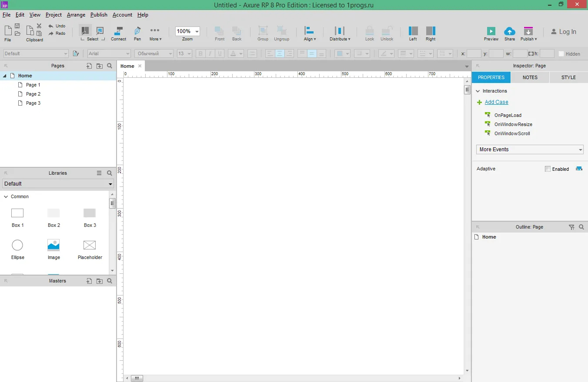588x382 pixels.
Task: Click the widget style editor icon
Action: 76,53
